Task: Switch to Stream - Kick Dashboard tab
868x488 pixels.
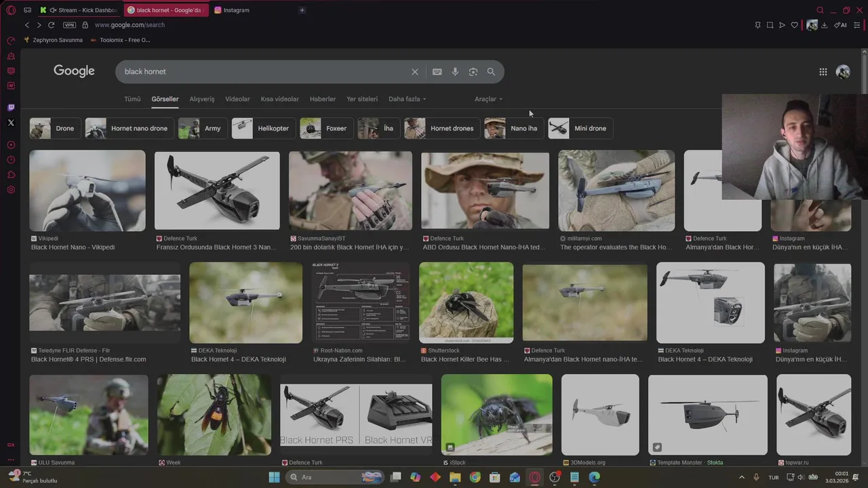Action: 80,10
